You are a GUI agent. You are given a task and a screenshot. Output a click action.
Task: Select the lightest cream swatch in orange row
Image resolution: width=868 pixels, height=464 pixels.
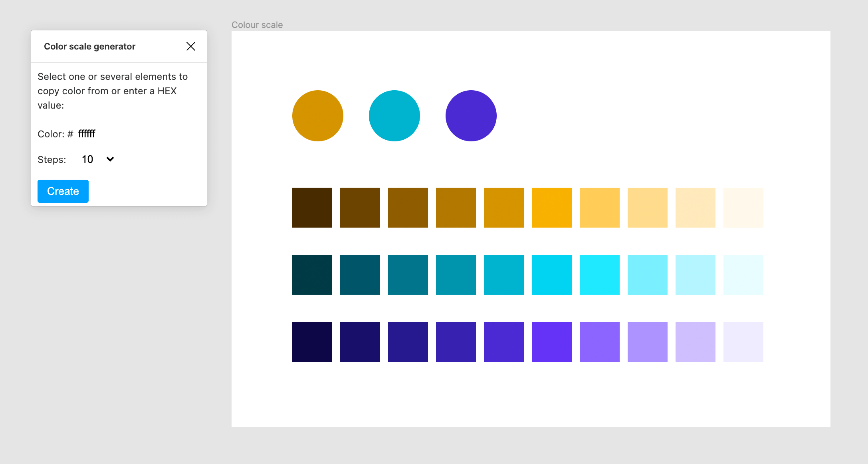click(x=743, y=208)
